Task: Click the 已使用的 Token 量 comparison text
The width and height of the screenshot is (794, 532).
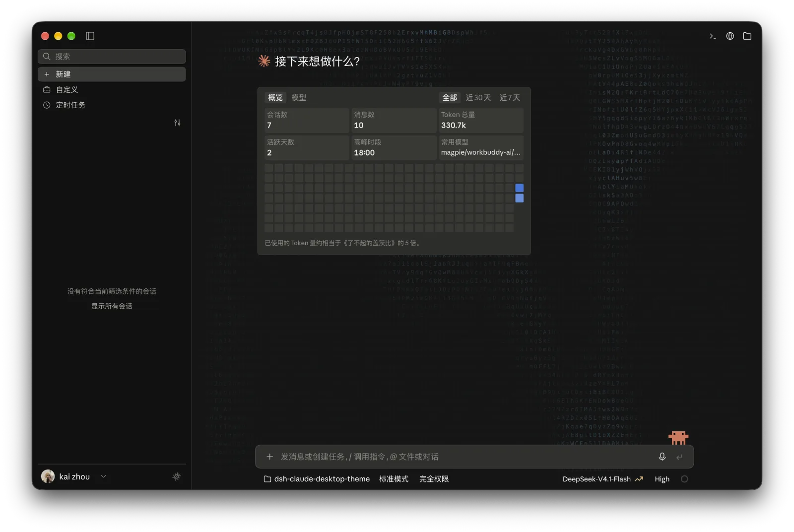Action: 343,243
